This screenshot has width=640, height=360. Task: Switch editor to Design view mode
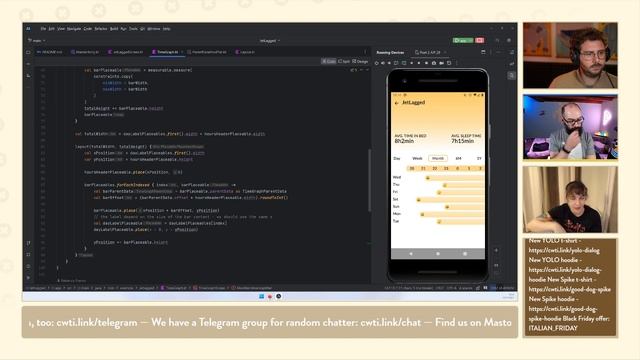[x=360, y=61]
